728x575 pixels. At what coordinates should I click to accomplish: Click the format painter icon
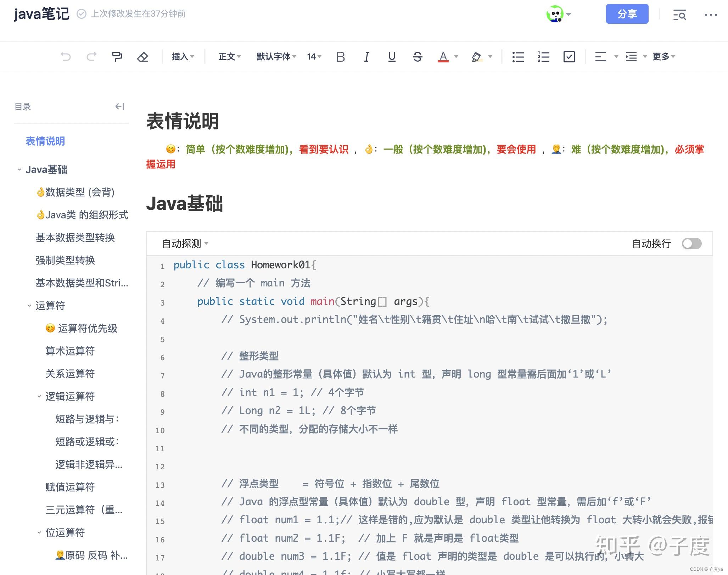pos(117,57)
